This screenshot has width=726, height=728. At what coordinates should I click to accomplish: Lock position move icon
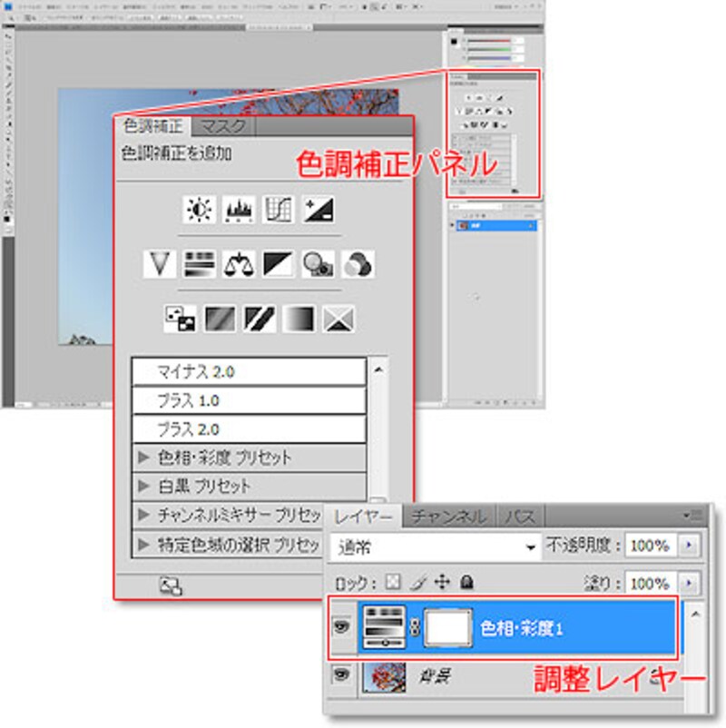(x=442, y=582)
